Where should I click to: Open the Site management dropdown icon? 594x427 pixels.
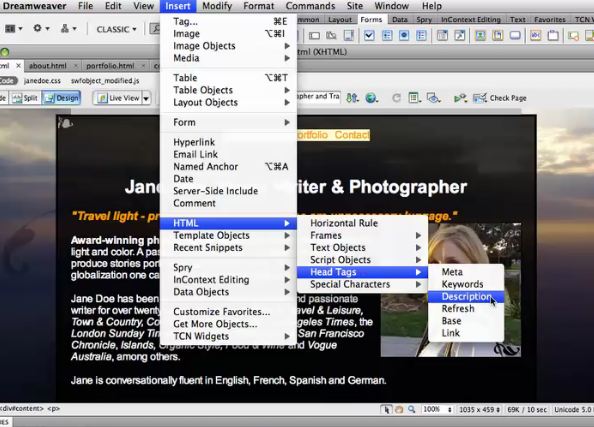pyautogui.click(x=68, y=28)
